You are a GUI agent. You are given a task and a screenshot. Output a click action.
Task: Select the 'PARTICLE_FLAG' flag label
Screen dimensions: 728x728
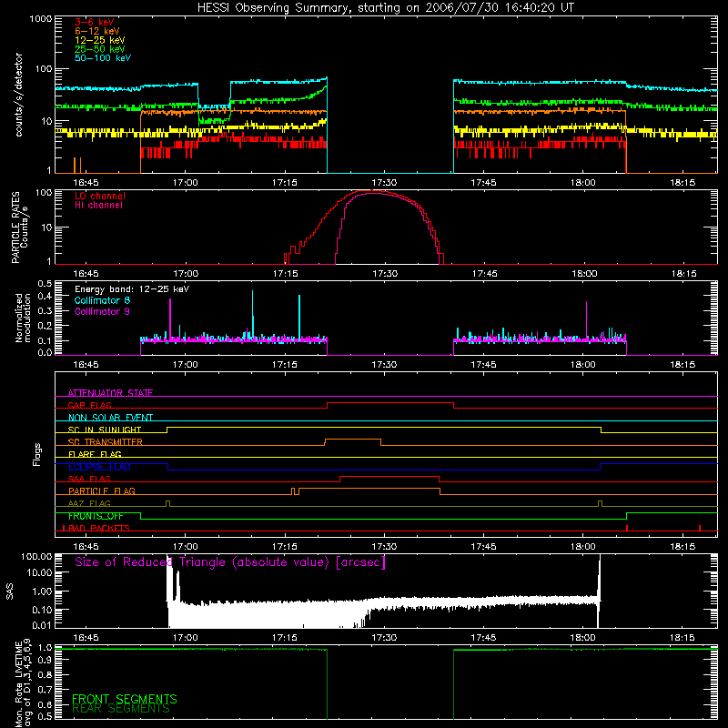[x=102, y=490]
